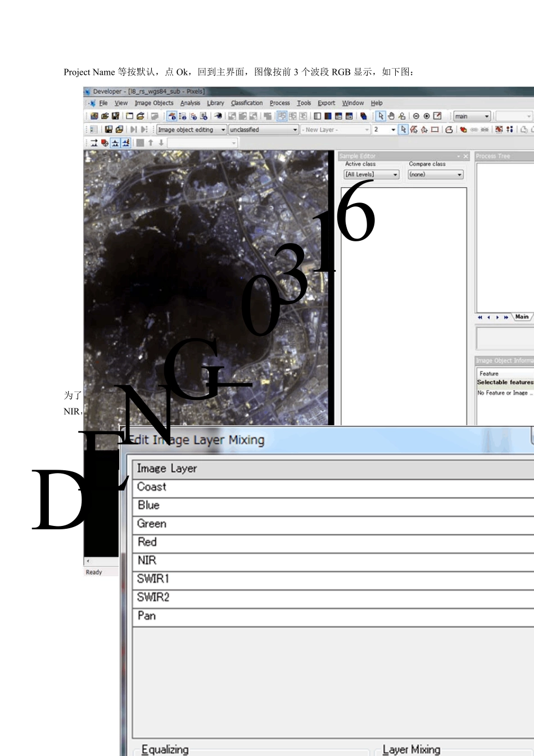Open the File menu
The height and width of the screenshot is (756, 534).
103,103
